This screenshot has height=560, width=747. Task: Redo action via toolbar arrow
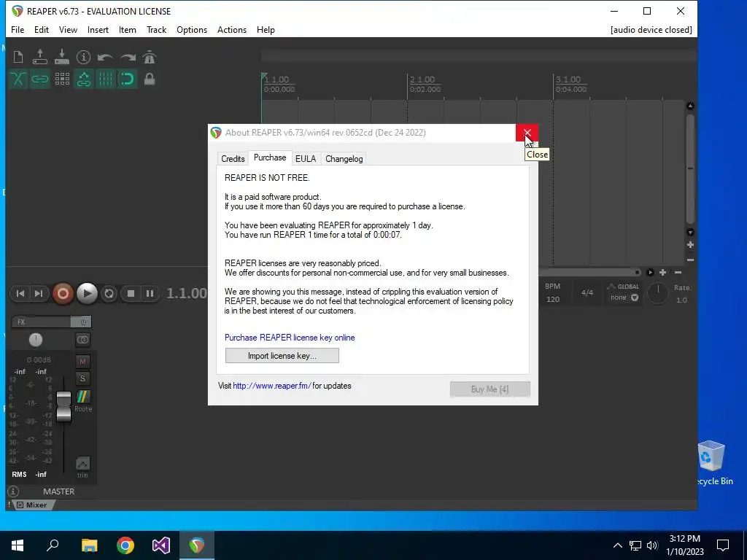128,57
